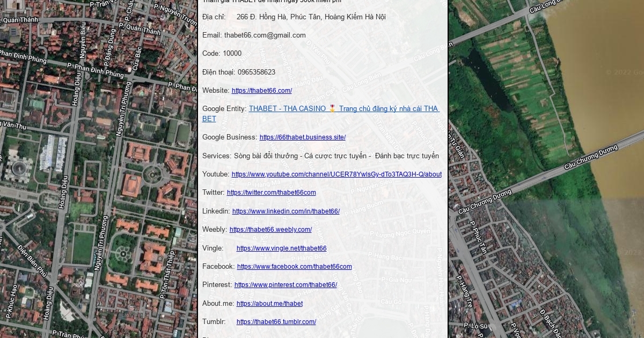Follow the thabet66.weebly.com link
Viewport: 644px width, 338px height.
(270, 230)
